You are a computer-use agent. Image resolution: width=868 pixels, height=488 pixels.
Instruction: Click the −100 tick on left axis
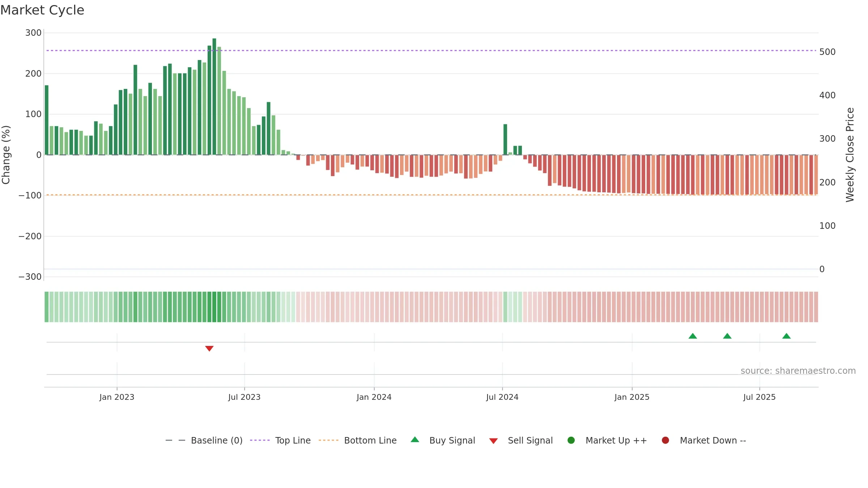[30, 196]
